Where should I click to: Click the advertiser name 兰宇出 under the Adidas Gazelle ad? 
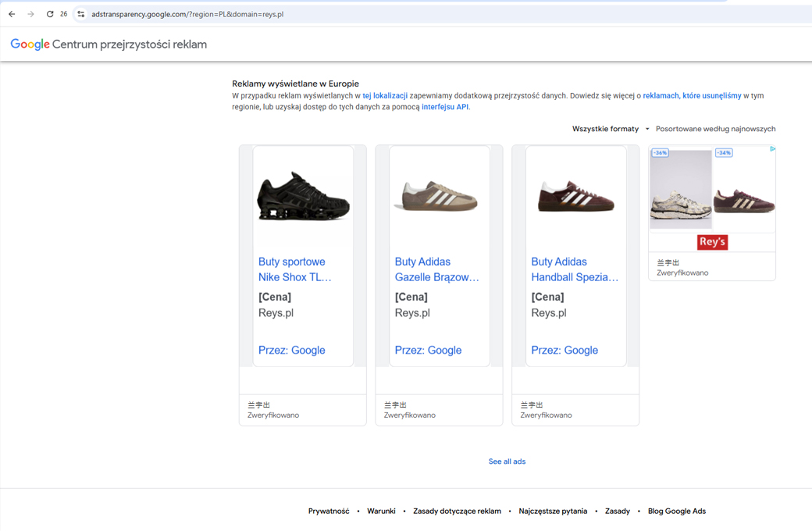(395, 405)
